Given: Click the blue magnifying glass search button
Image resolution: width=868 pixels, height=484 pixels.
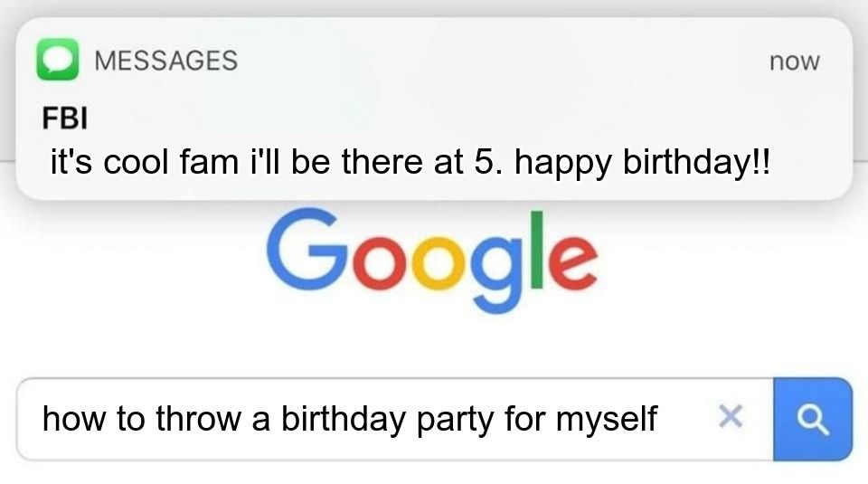Looking at the screenshot, I should click(812, 418).
